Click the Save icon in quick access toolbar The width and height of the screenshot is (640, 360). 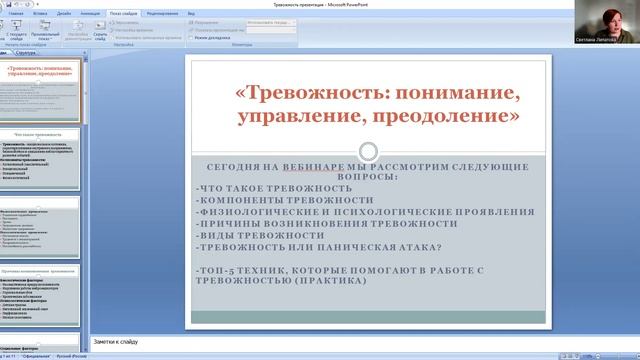(9, 4)
